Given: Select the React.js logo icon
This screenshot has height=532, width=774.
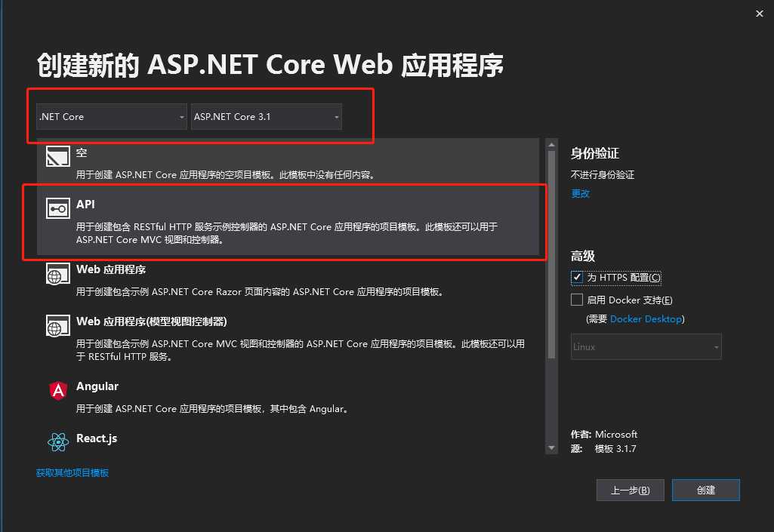Looking at the screenshot, I should 58,442.
